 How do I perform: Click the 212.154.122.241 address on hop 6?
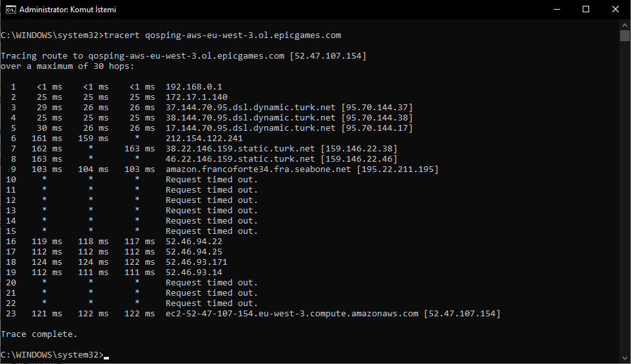click(204, 139)
